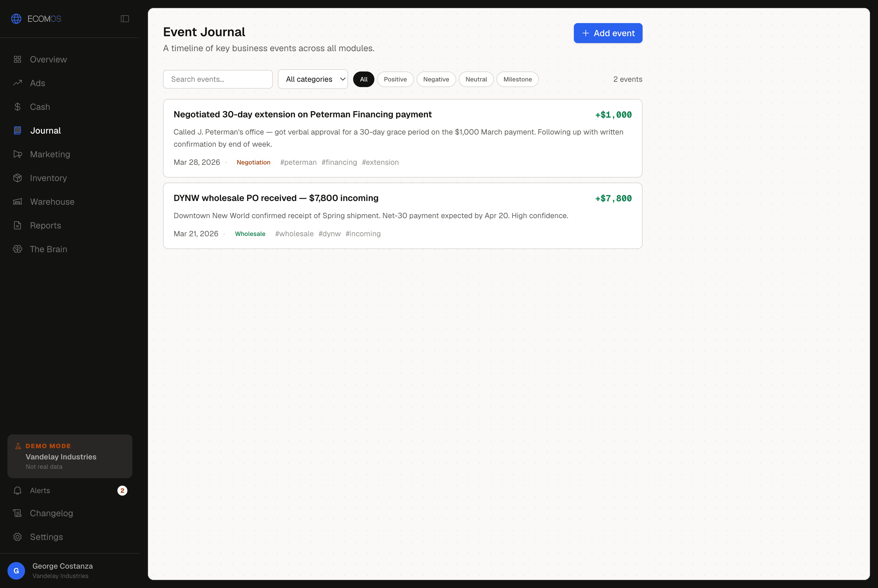Filter events by Negative
Screen dimensions: 878x588
tap(436, 79)
